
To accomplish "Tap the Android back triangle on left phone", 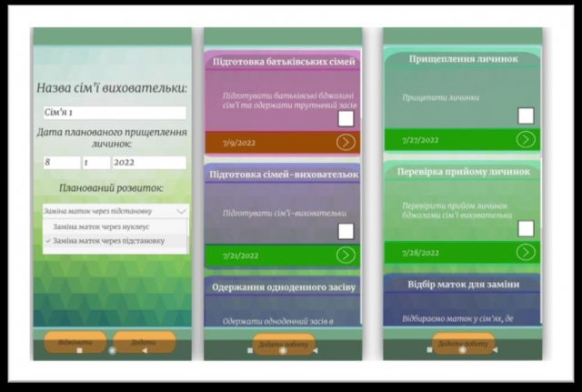I will coord(145,350).
